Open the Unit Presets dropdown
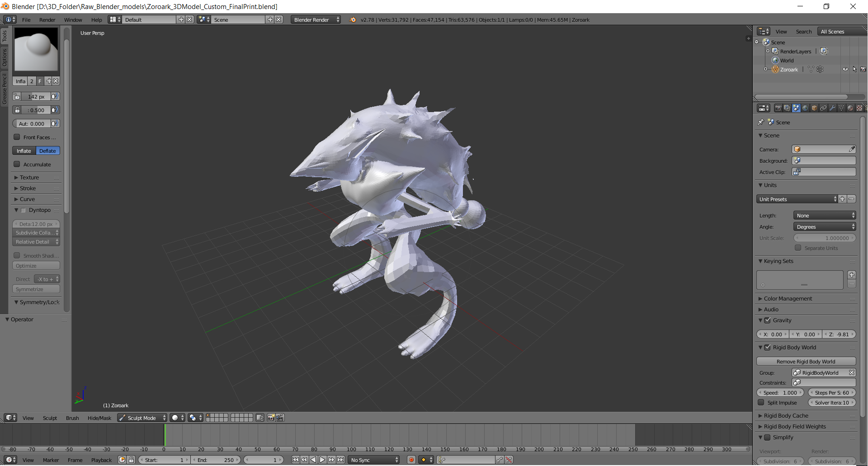 pyautogui.click(x=797, y=199)
